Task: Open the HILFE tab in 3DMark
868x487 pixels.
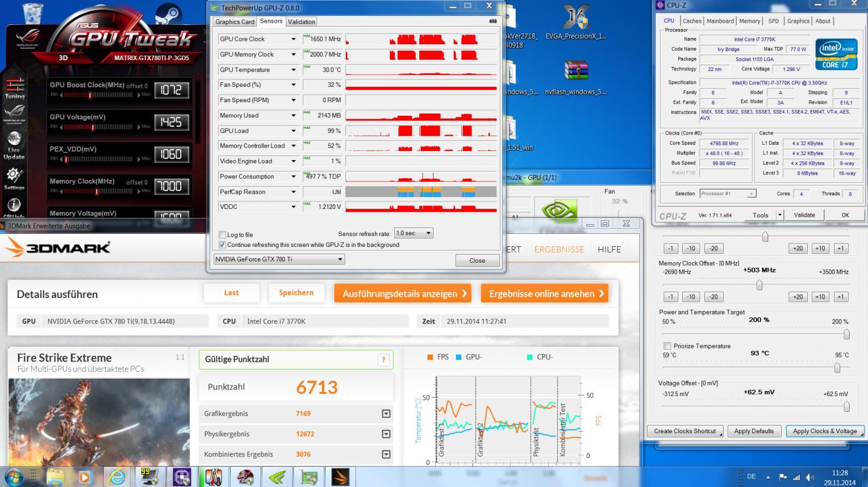Action: (609, 249)
